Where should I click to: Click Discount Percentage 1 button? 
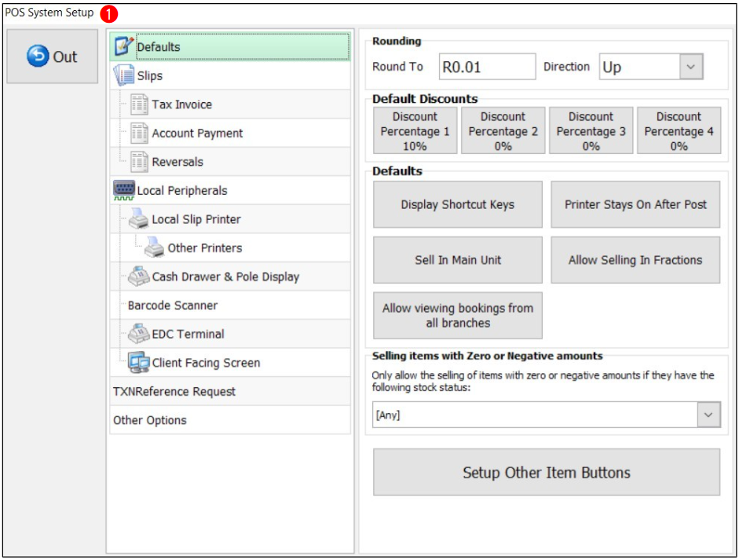pos(415,130)
